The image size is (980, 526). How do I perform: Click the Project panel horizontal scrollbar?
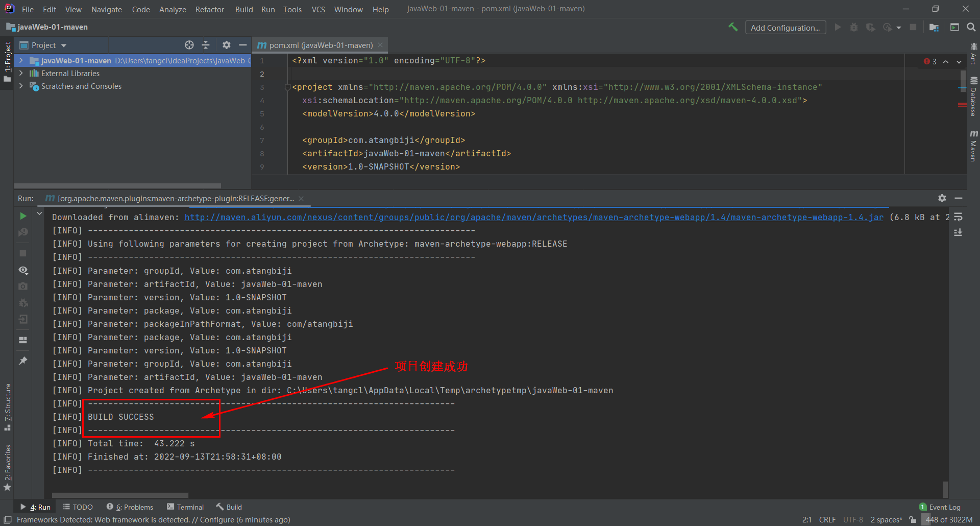[x=117, y=186]
